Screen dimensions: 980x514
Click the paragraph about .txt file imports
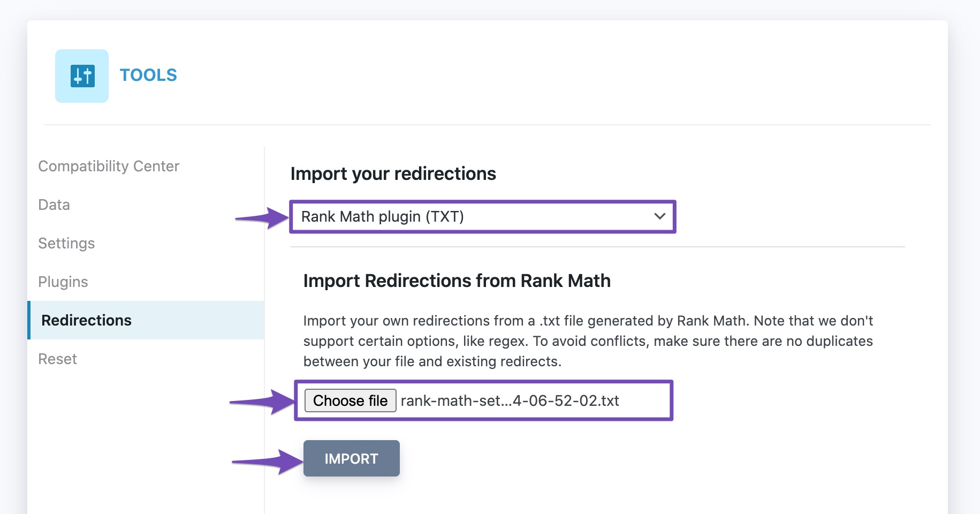(x=588, y=341)
